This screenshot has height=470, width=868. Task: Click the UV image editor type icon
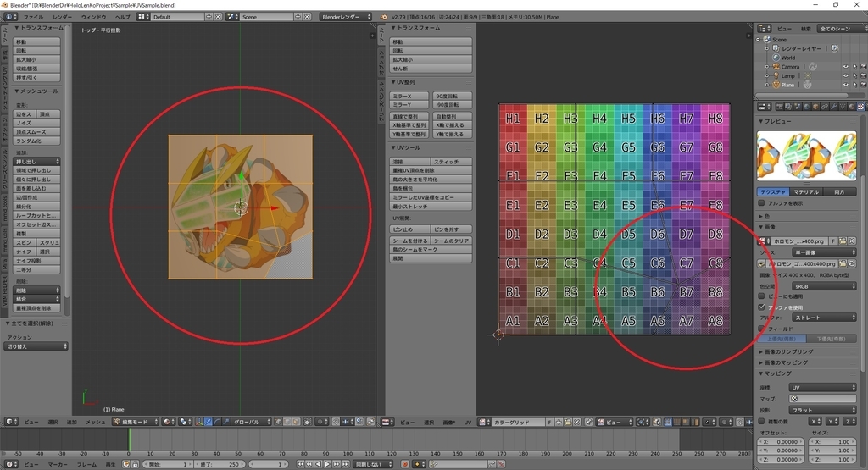(x=387, y=422)
